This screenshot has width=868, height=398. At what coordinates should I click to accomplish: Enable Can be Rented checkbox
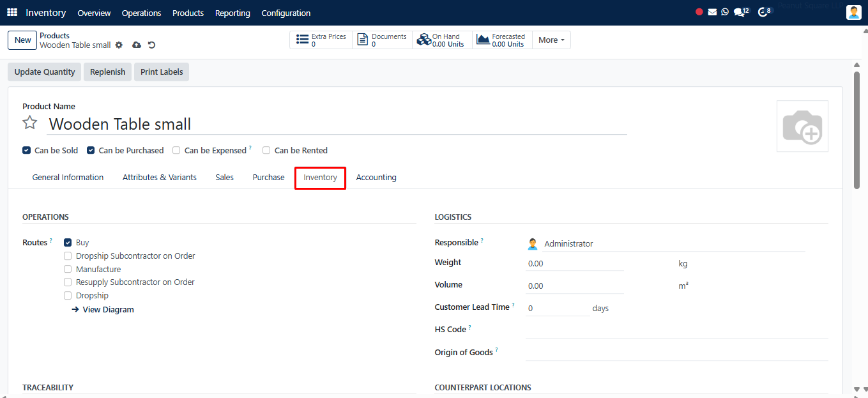point(266,151)
